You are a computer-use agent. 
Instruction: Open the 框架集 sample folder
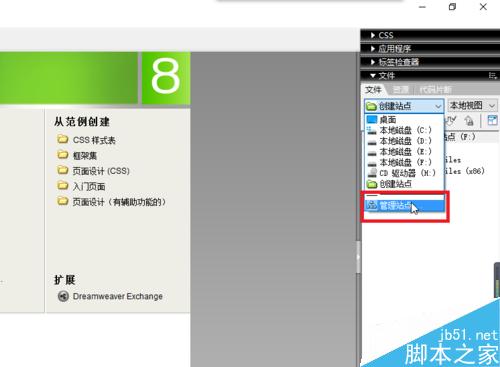(x=77, y=155)
